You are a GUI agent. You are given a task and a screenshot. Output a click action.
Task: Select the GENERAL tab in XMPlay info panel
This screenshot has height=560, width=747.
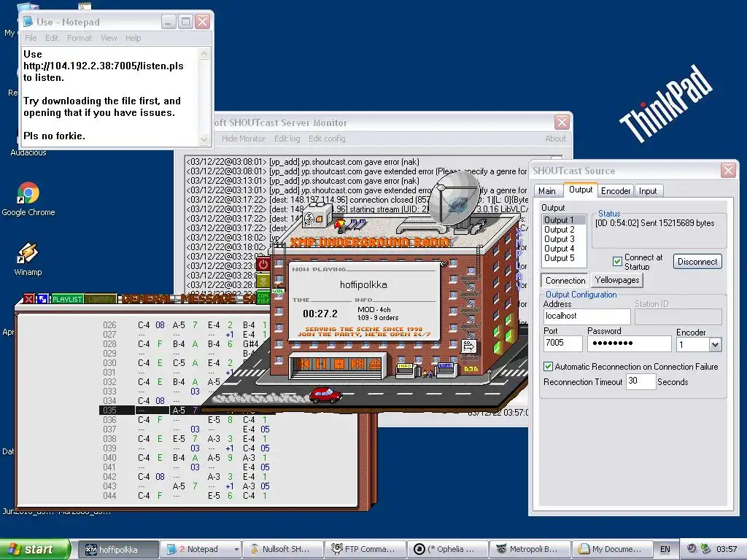(x=149, y=298)
